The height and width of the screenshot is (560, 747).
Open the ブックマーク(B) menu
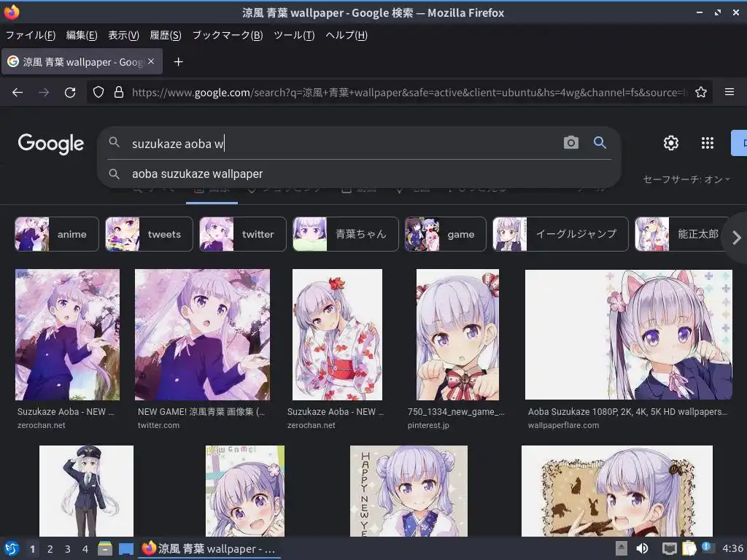pos(228,35)
